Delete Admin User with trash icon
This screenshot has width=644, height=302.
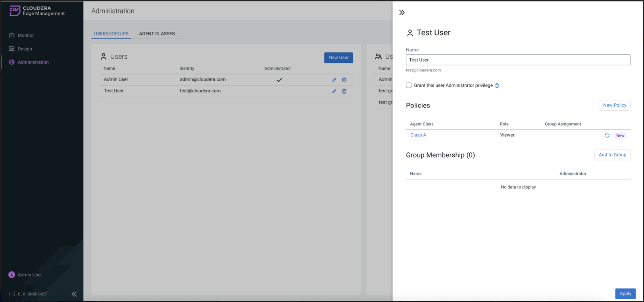point(344,80)
